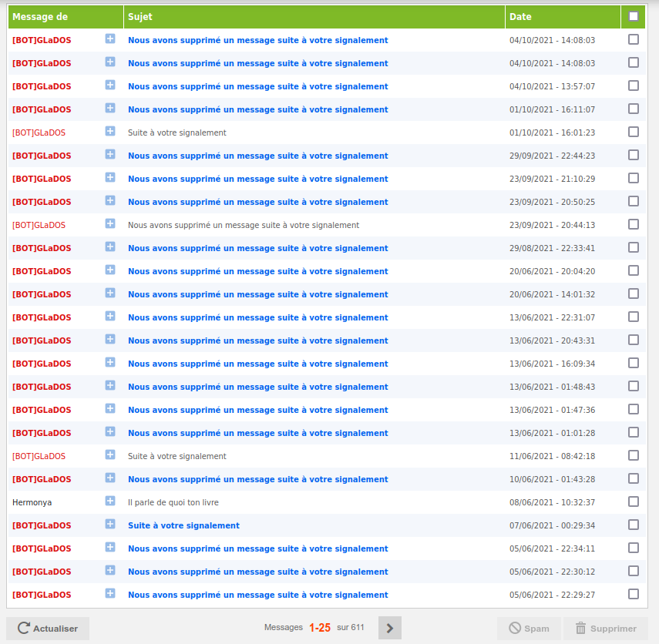
Task: Sort by the Date column header
Action: tap(520, 17)
